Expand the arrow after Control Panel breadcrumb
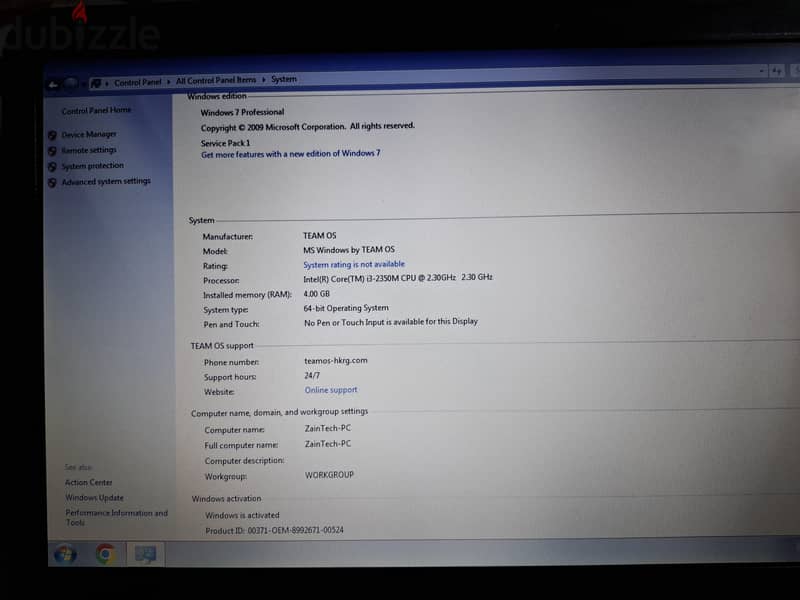Image resolution: width=800 pixels, height=600 pixels. [x=168, y=82]
